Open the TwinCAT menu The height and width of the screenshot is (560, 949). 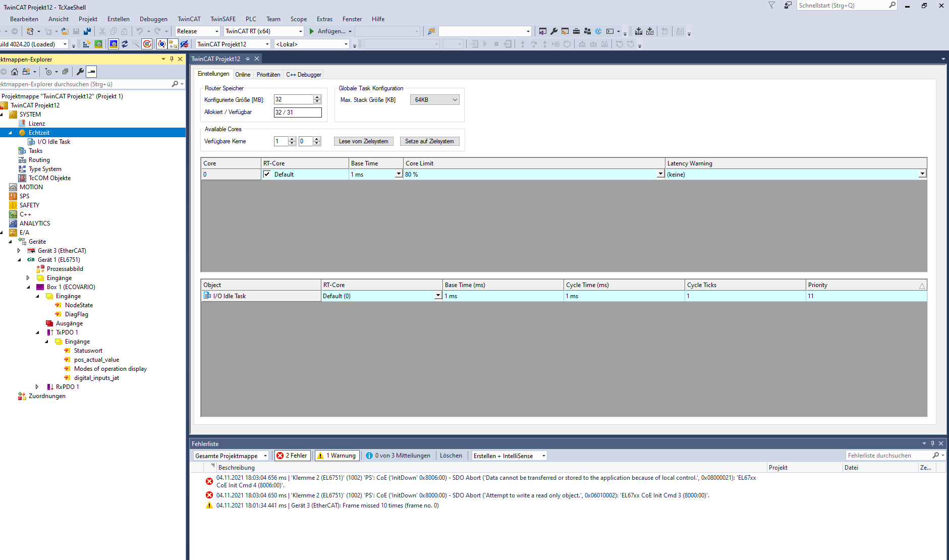pyautogui.click(x=189, y=19)
